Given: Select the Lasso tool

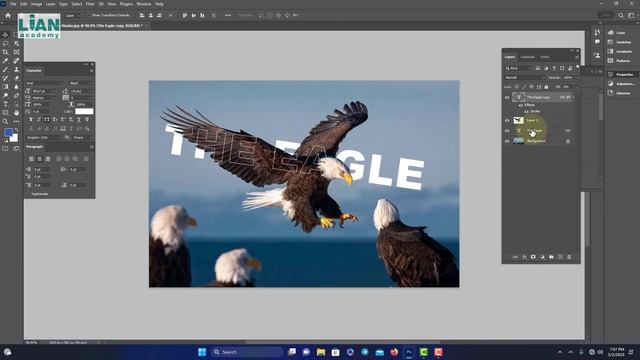Looking at the screenshot, I should pyautogui.click(x=5, y=43).
